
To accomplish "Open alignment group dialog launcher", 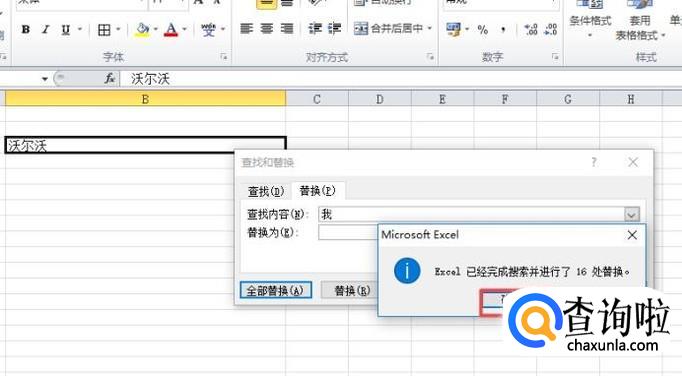I will (x=430, y=57).
